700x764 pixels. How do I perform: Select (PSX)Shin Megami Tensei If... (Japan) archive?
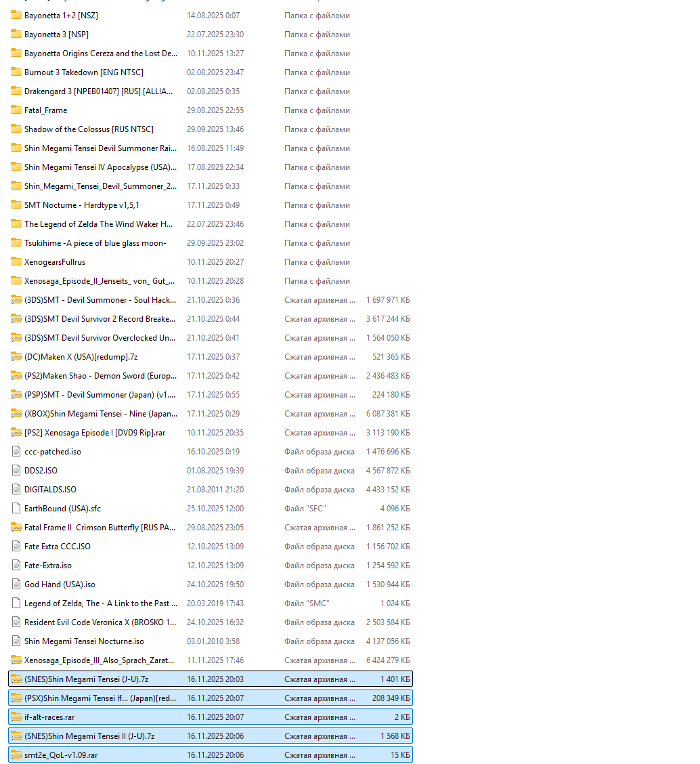(x=100, y=698)
